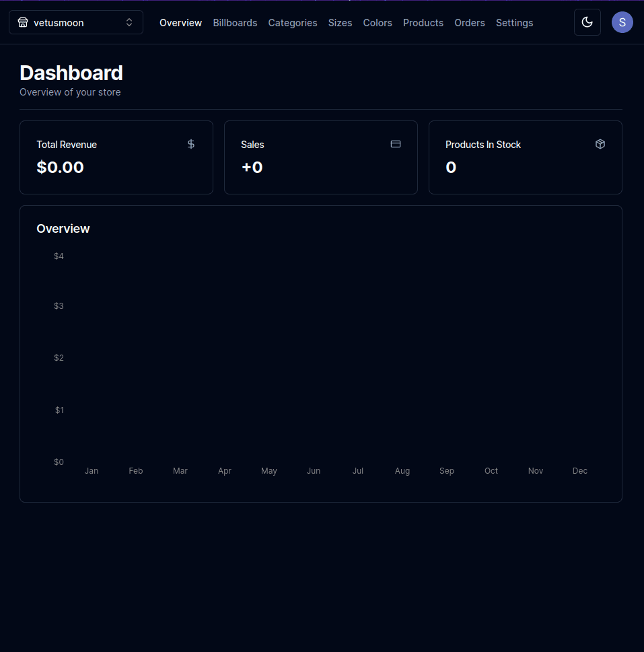Click the Products In Stock title
The height and width of the screenshot is (652, 644).
(x=483, y=145)
